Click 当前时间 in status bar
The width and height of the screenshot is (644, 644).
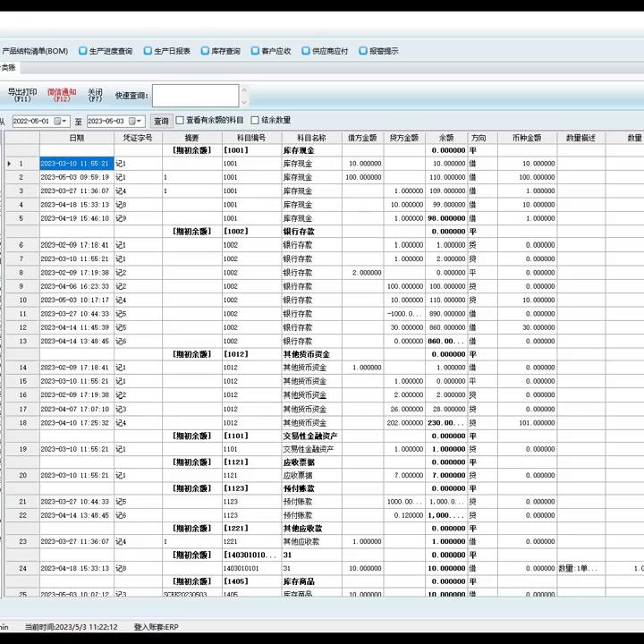tap(71, 627)
